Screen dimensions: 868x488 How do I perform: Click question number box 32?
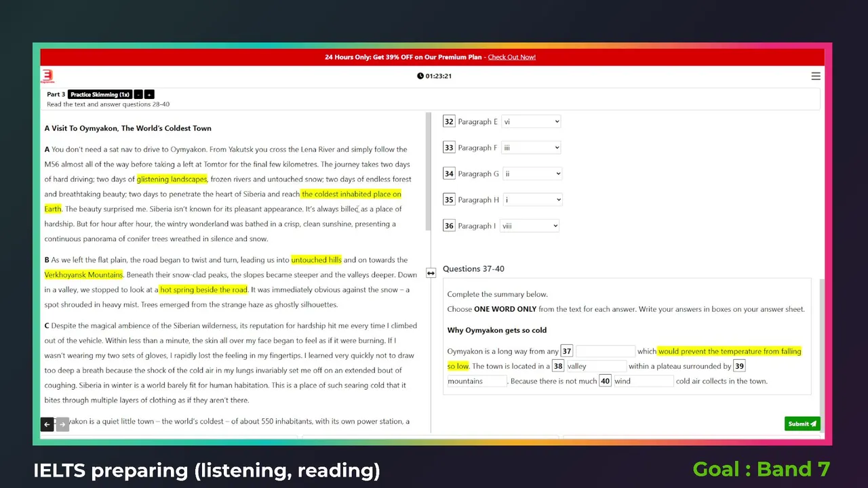pos(449,121)
